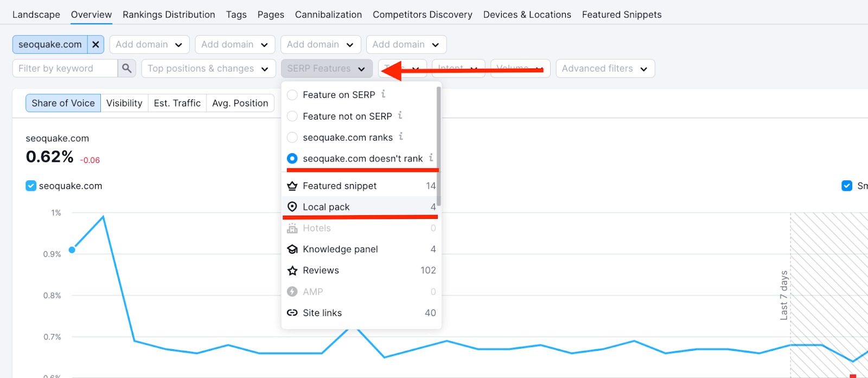The height and width of the screenshot is (378, 868).
Task: Choose Site links row with 40 count
Action: coord(361,313)
